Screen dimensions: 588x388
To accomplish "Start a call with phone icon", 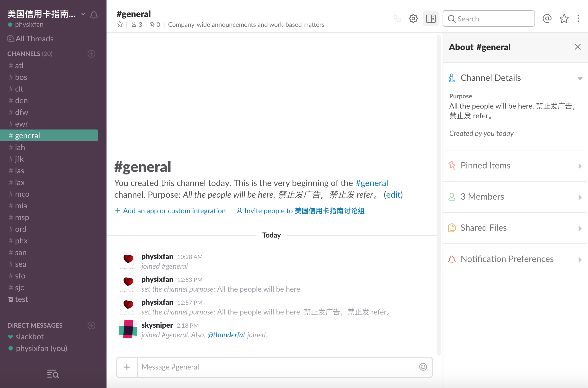I will (x=397, y=18).
